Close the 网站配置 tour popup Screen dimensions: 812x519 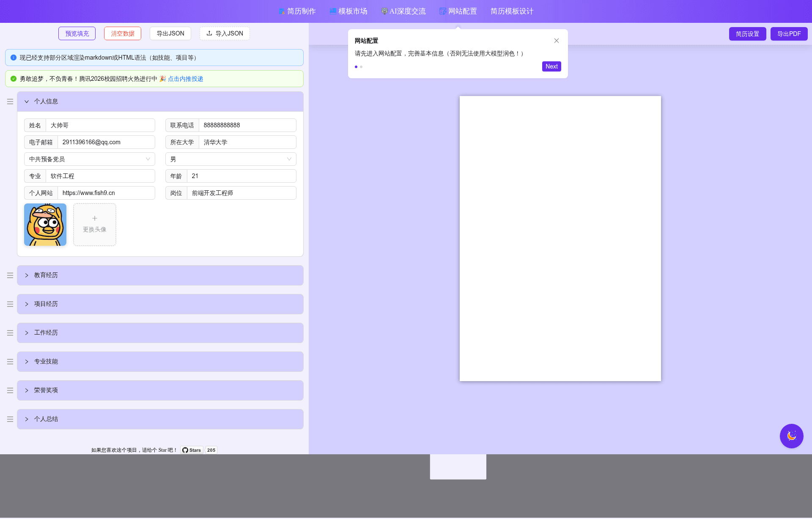click(x=557, y=41)
